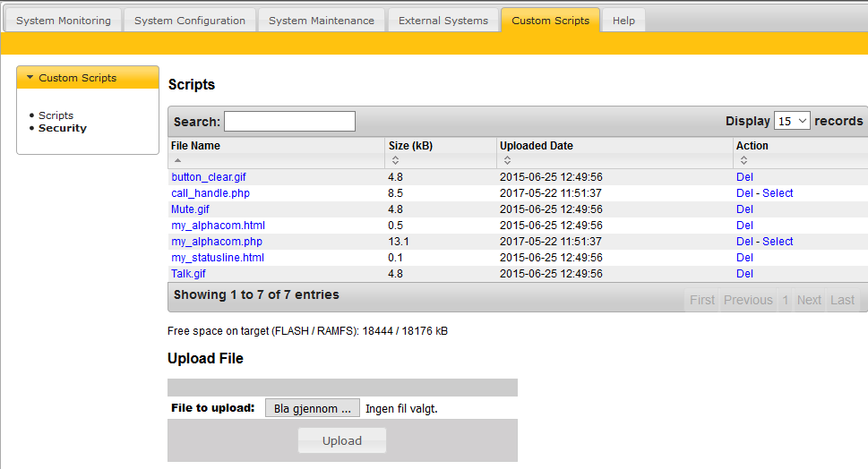The image size is (868, 469).
Task: Open the System Configuration tab
Action: point(189,21)
